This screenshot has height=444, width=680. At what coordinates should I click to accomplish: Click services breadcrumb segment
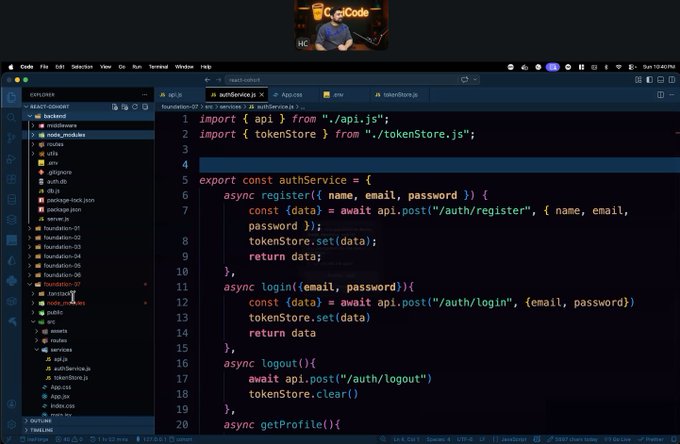230,107
